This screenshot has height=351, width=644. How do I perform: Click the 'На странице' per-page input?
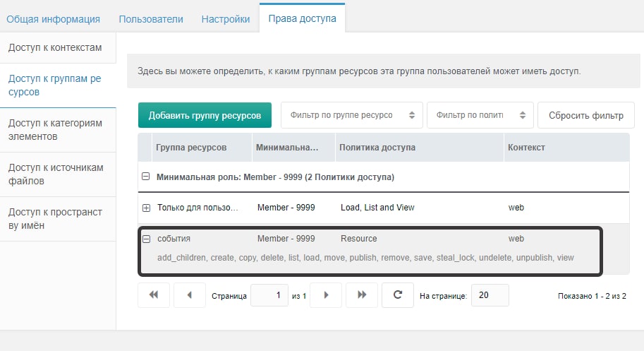click(490, 295)
